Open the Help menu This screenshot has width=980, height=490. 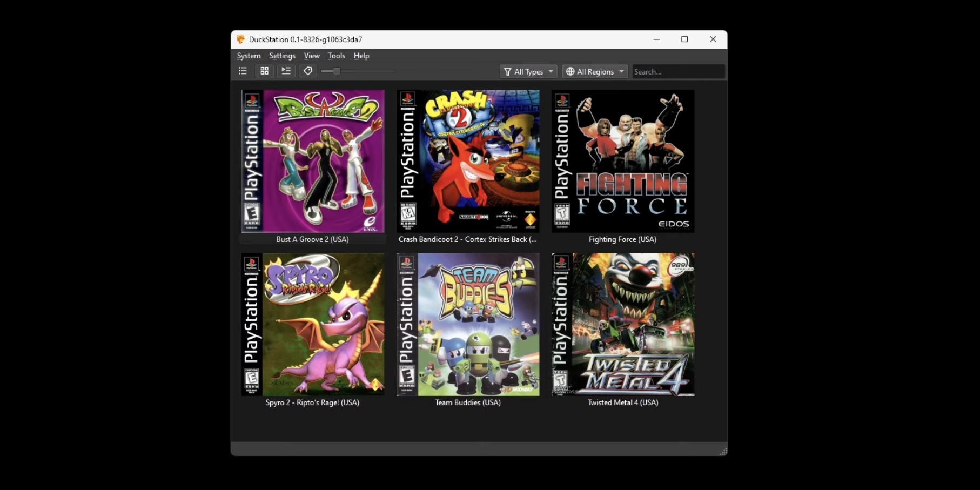click(361, 56)
